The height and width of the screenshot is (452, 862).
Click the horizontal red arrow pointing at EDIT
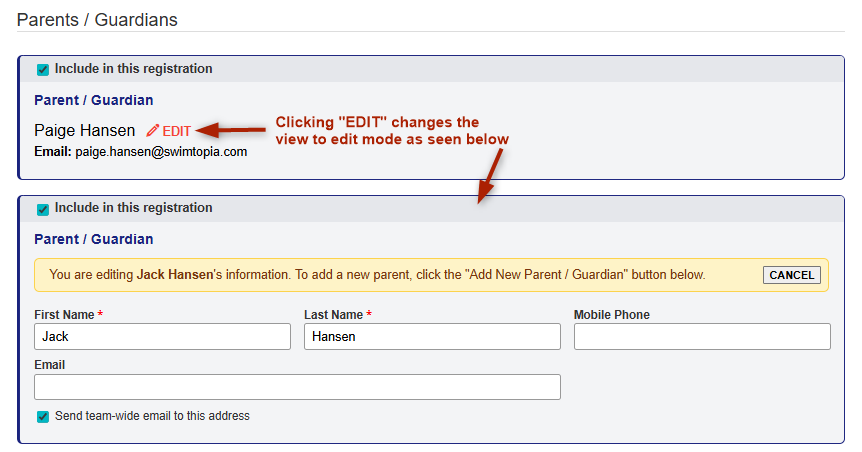click(233, 130)
